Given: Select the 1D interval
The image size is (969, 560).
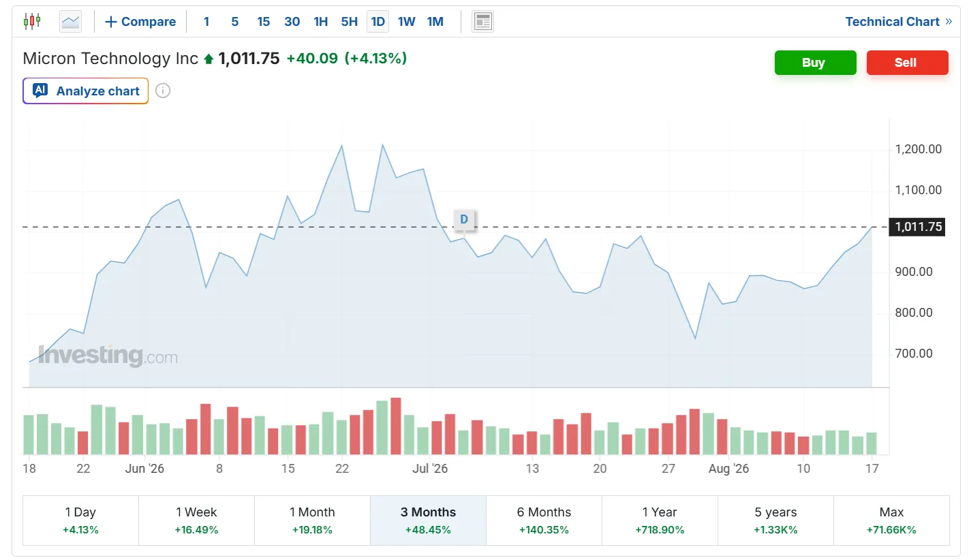Looking at the screenshot, I should 378,22.
